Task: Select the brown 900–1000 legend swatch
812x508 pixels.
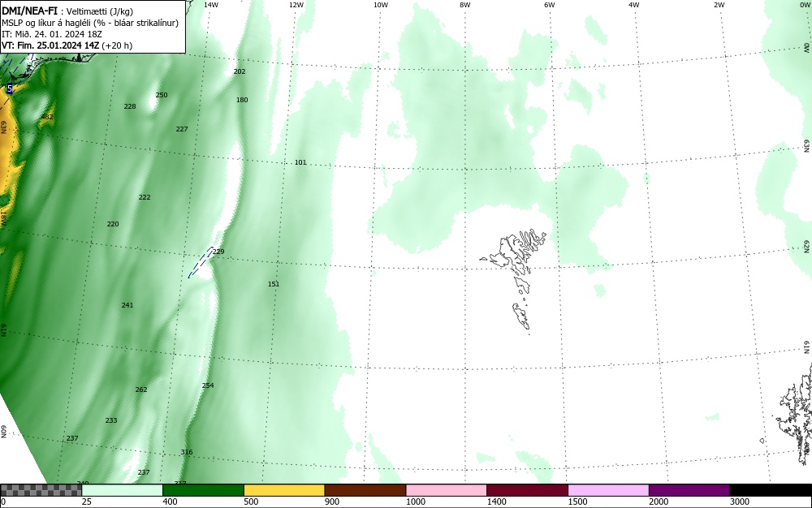Action: [365, 490]
